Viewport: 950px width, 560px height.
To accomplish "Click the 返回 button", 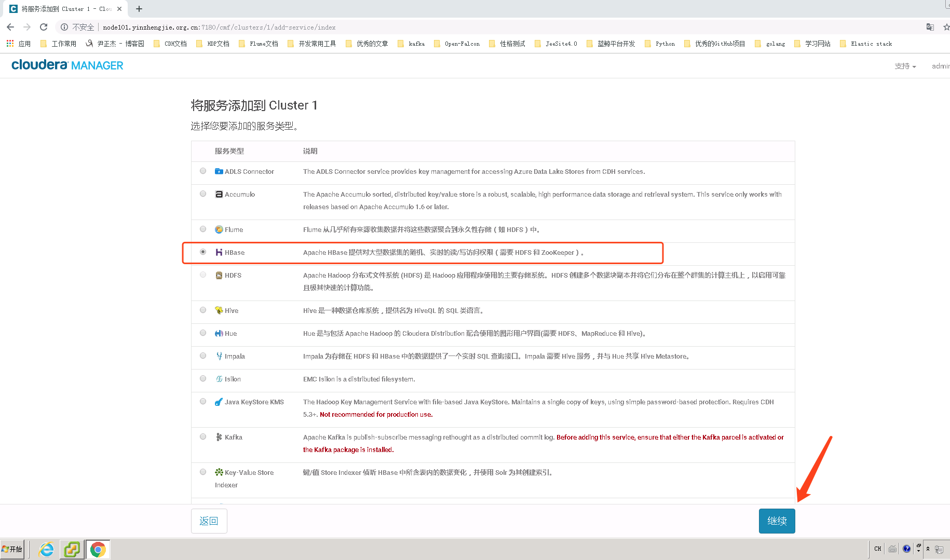I will pyautogui.click(x=209, y=521).
